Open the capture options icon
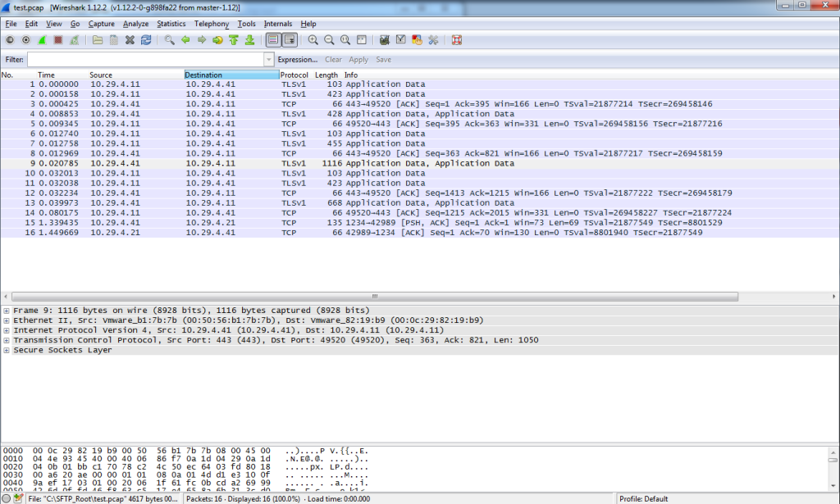The image size is (840, 504). [25, 40]
